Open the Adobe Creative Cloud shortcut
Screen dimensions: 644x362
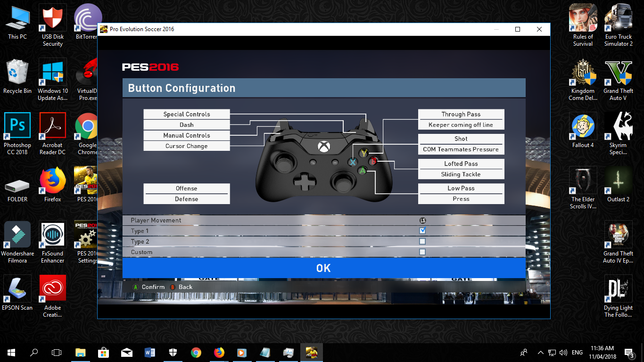[53, 296]
